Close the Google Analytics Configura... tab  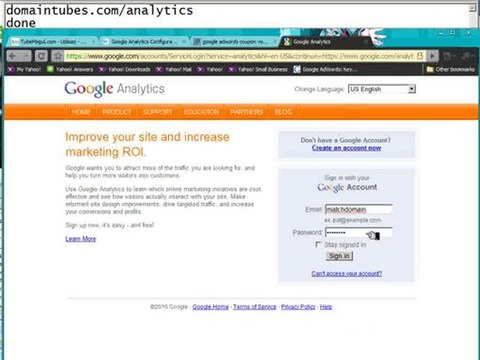(x=184, y=42)
